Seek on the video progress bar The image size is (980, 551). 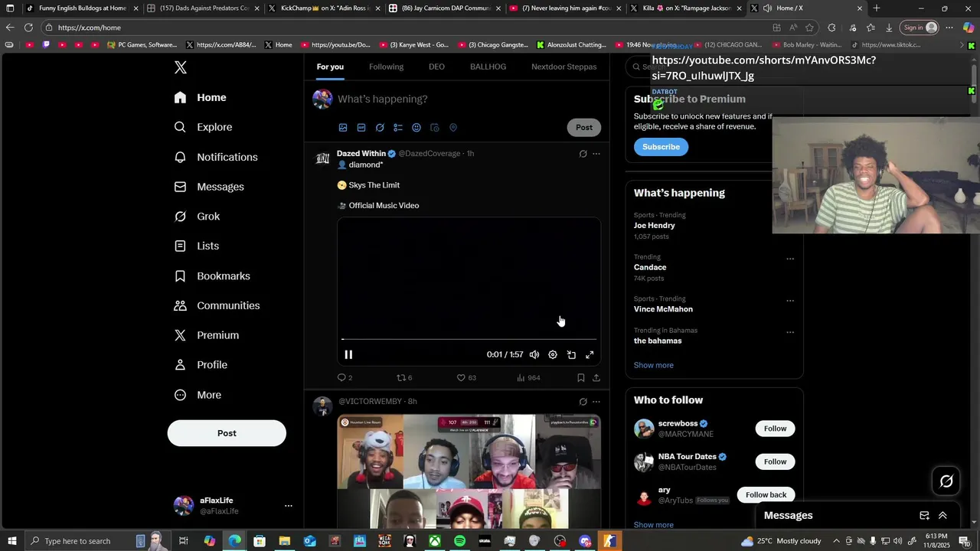[469, 339]
